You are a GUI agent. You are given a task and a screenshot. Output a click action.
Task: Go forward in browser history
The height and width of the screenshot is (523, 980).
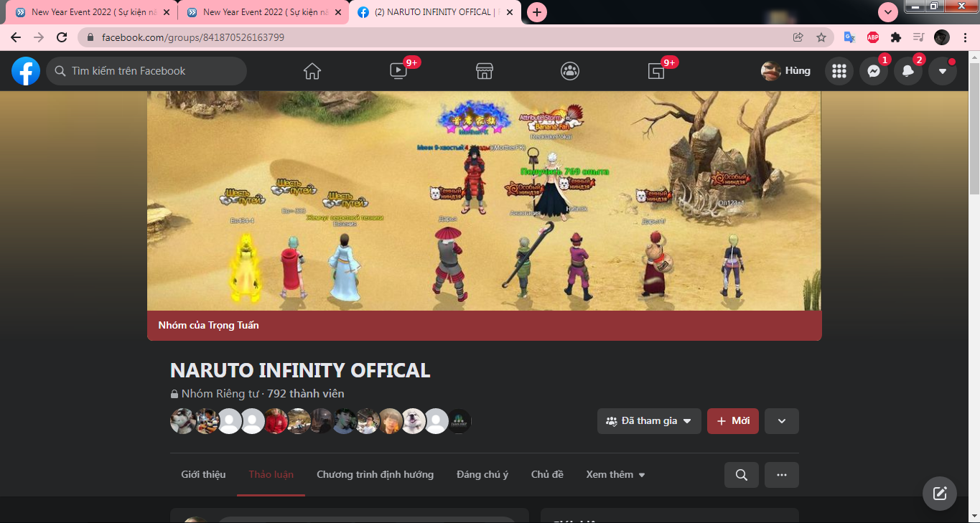tap(39, 37)
